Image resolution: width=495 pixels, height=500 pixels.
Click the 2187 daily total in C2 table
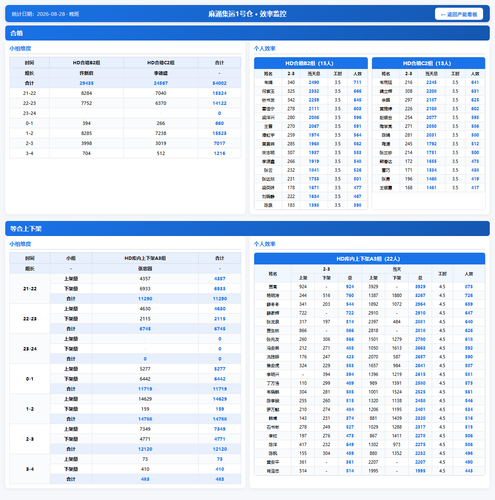[x=431, y=100]
